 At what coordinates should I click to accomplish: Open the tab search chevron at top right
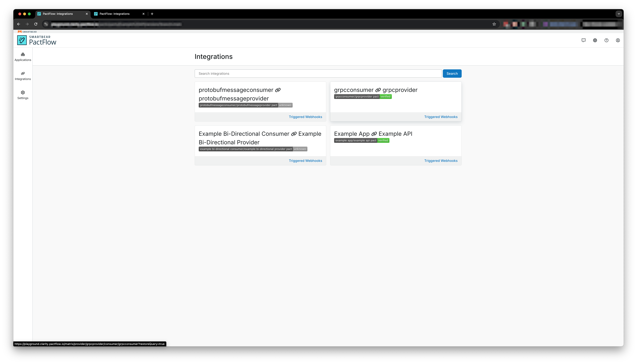click(x=619, y=14)
